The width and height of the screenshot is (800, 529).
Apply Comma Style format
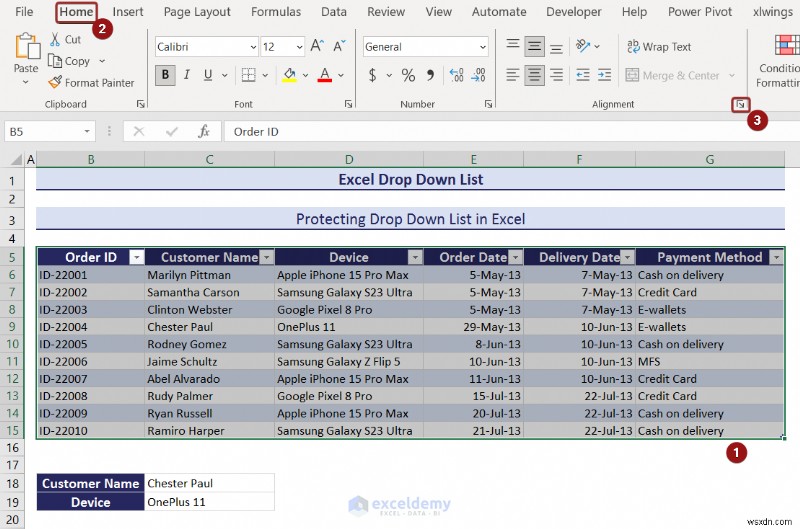click(x=431, y=75)
